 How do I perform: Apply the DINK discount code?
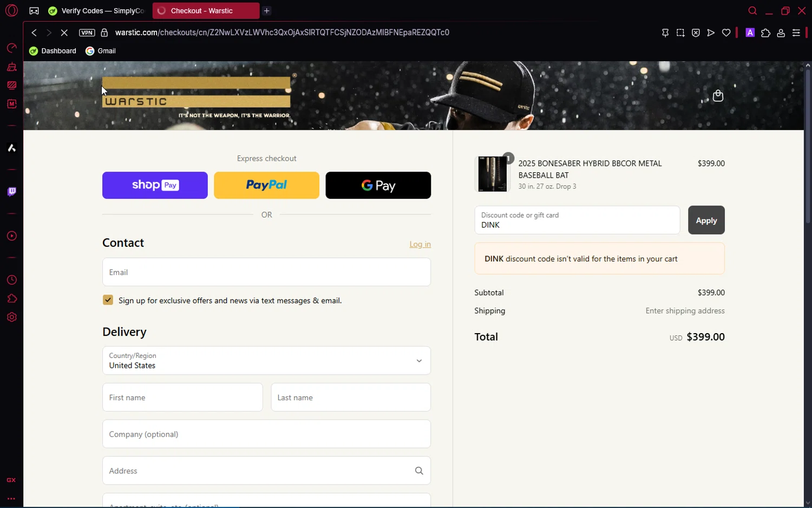[706, 220]
